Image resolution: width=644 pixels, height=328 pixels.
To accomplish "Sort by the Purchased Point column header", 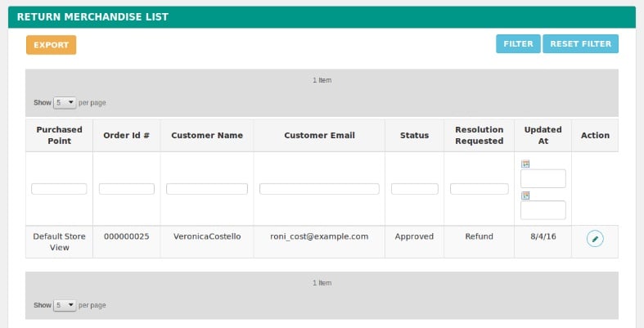I will [x=59, y=135].
